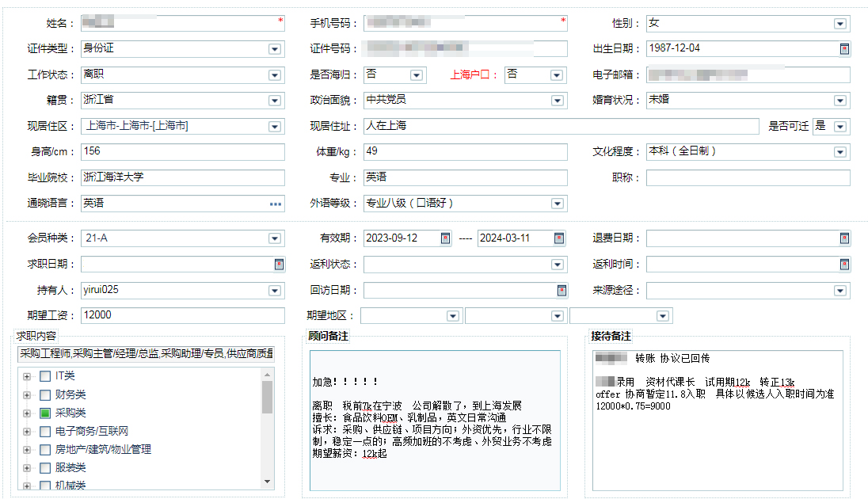Click inside the 接待备注 text area

point(718,421)
